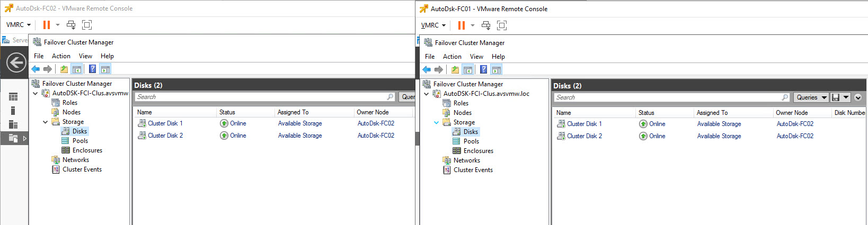Screen dimensions: 868x225
Task: Click the Up One Level icon in FC02 toolbar
Action: pos(64,69)
